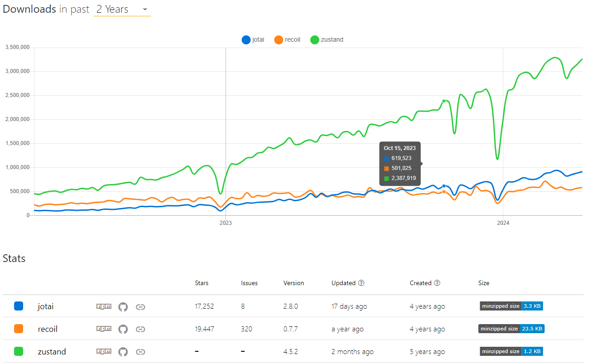Open the zustand package name link
The height and width of the screenshot is (364, 590).
pos(52,352)
